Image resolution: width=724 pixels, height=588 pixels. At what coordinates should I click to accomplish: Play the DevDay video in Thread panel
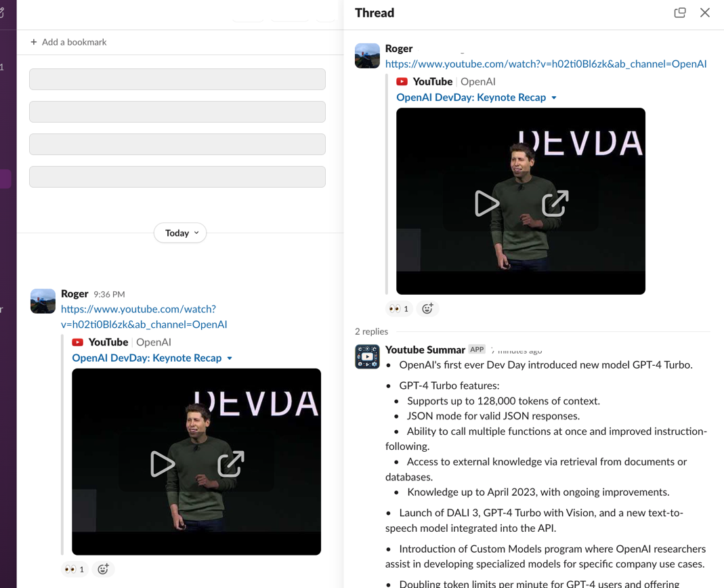point(487,203)
